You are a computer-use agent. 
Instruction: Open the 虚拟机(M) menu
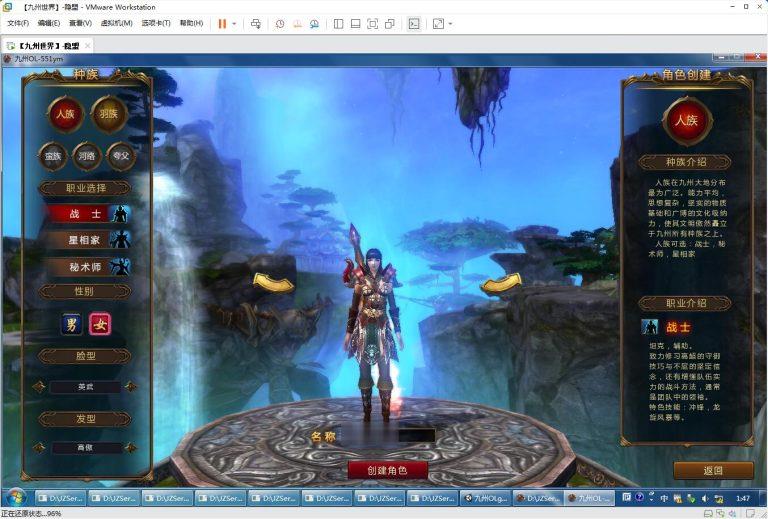[117, 23]
